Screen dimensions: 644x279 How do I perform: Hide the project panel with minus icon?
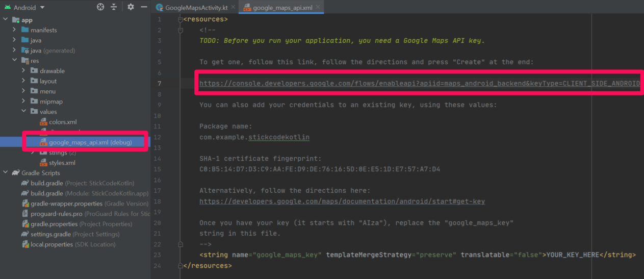click(x=144, y=7)
